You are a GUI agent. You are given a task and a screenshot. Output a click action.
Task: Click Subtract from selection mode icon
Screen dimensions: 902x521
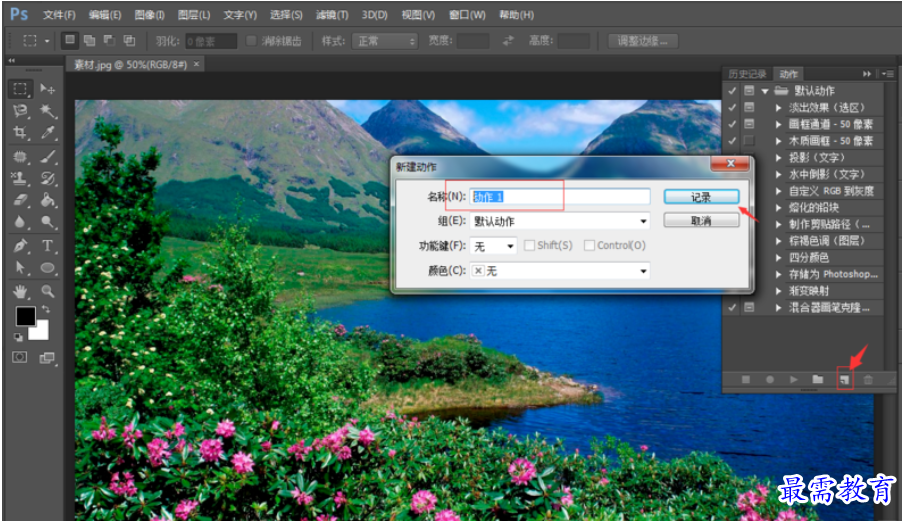coord(109,40)
